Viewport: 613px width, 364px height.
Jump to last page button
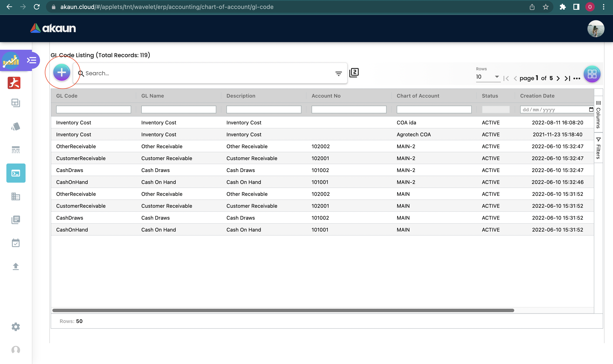coord(567,78)
